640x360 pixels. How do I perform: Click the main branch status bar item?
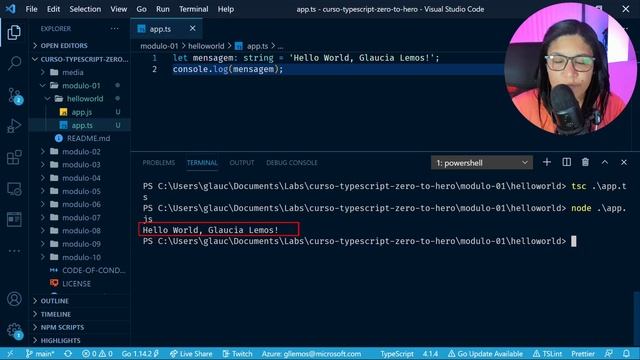pyautogui.click(x=40, y=354)
